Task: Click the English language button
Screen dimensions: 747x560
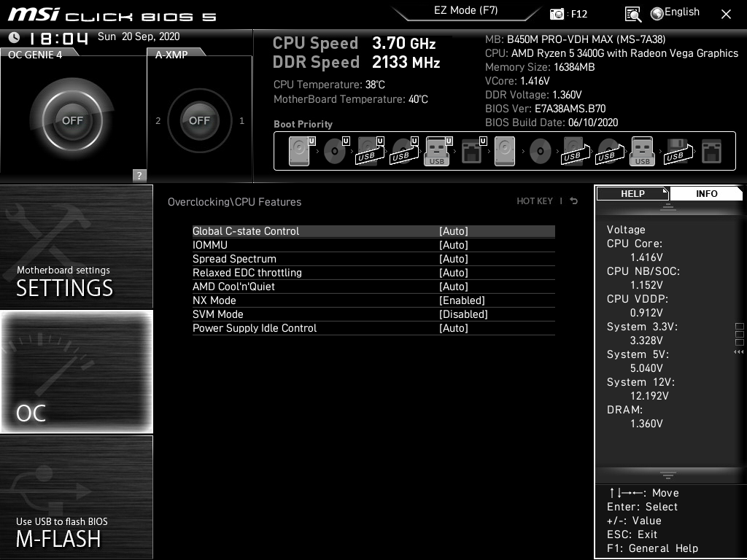Action: point(682,12)
